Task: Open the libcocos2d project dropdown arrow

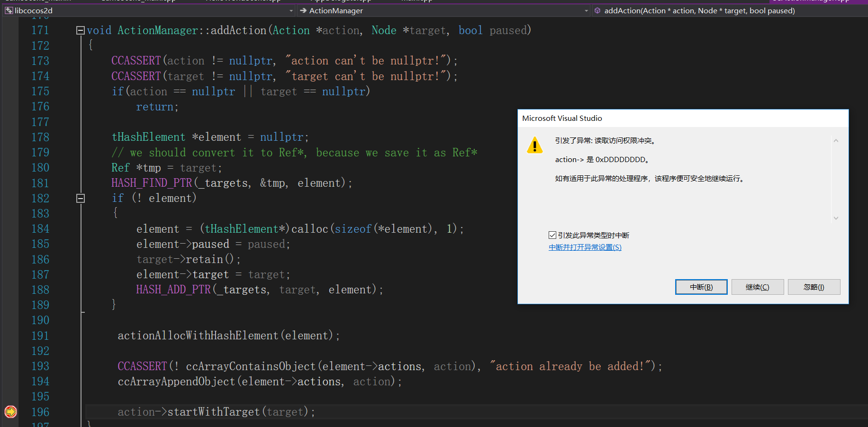Action: (x=291, y=10)
